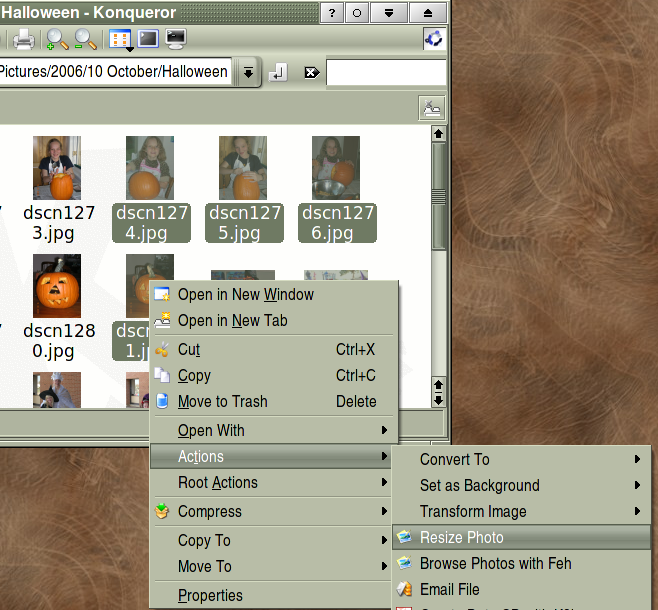Click the KDE gear throbber icon

(x=434, y=39)
